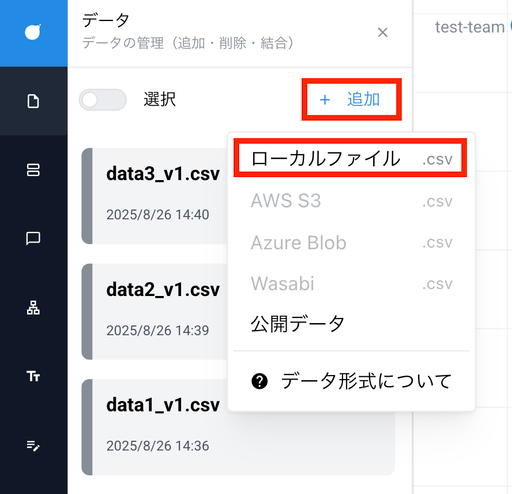Open the edit list icon in sidebar
Image resolution: width=512 pixels, height=494 pixels.
click(33, 445)
